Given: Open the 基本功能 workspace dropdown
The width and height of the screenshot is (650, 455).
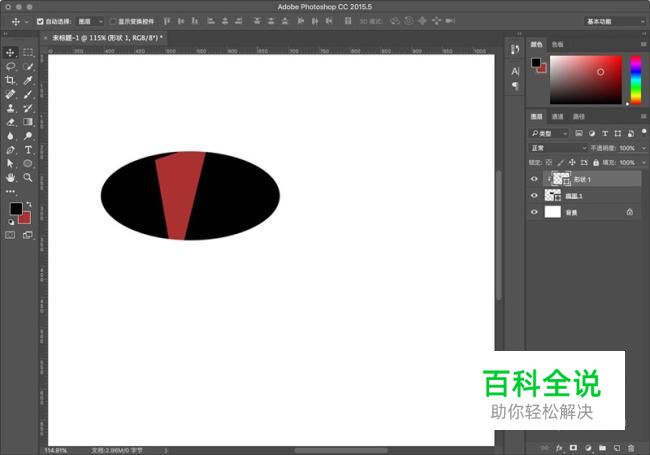Looking at the screenshot, I should [x=613, y=20].
